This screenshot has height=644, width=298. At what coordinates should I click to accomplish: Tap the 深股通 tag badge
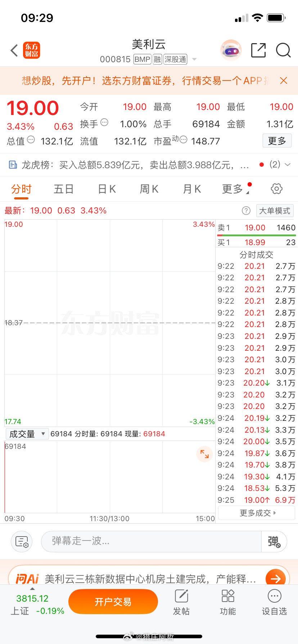(x=176, y=59)
